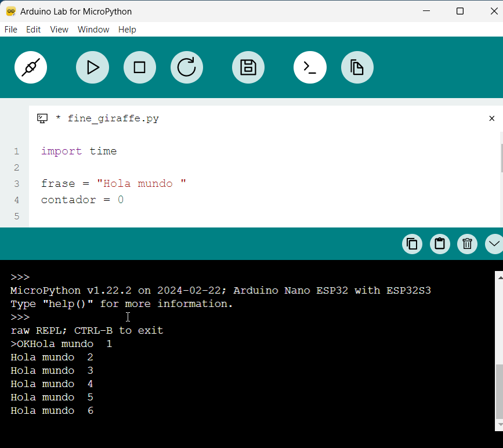Copy terminal contents icon

pos(412,244)
